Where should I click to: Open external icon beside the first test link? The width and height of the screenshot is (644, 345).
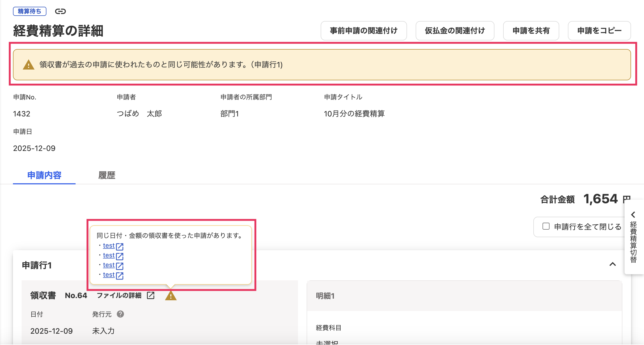click(120, 246)
